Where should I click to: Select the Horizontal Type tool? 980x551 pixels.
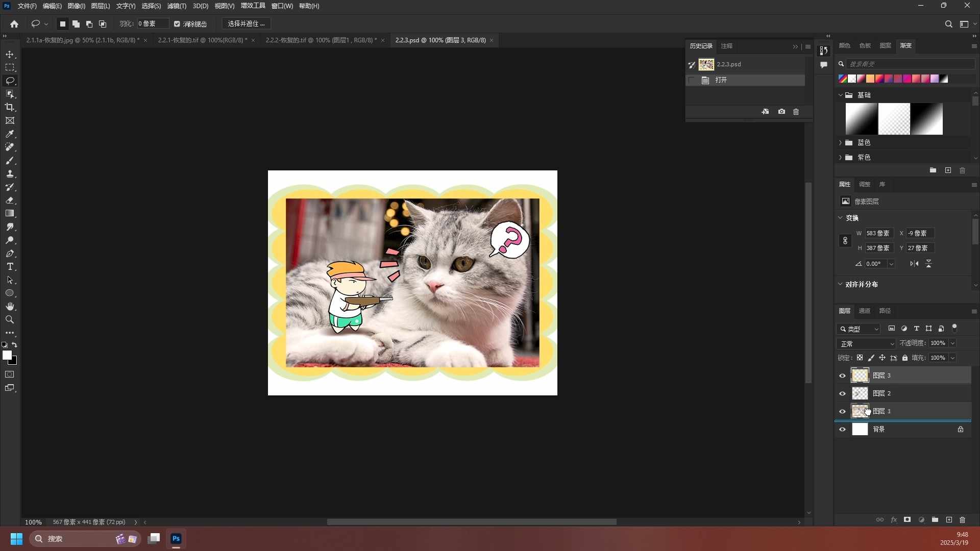pyautogui.click(x=10, y=266)
